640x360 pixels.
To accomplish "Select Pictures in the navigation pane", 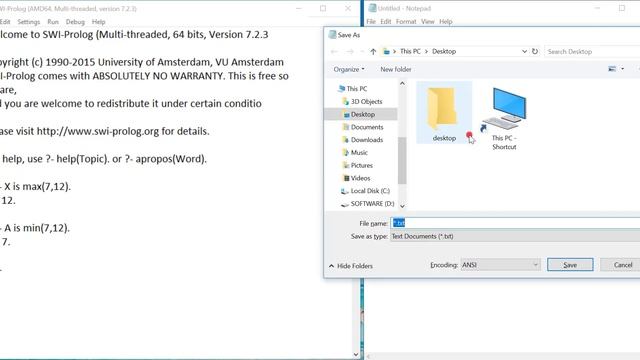I will click(361, 165).
